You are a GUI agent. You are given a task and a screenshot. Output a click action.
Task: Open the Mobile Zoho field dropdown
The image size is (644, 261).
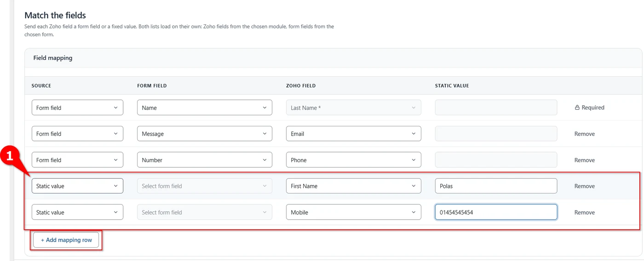tap(354, 212)
